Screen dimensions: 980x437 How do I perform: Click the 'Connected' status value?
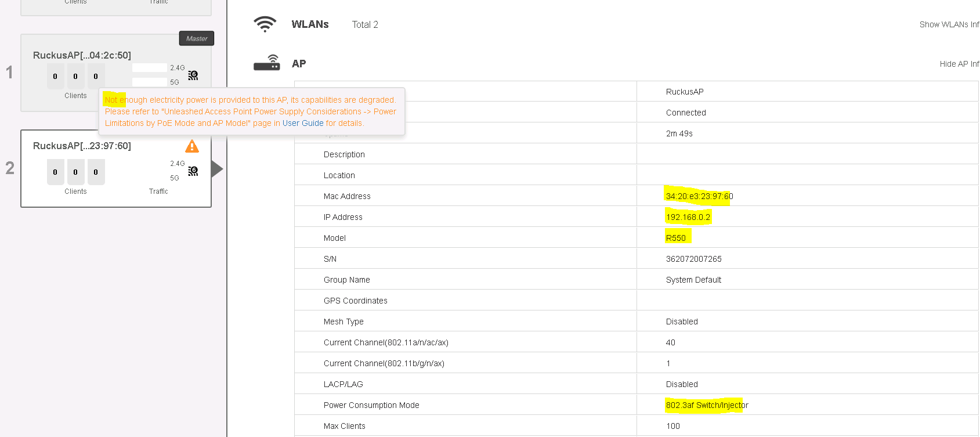click(686, 113)
